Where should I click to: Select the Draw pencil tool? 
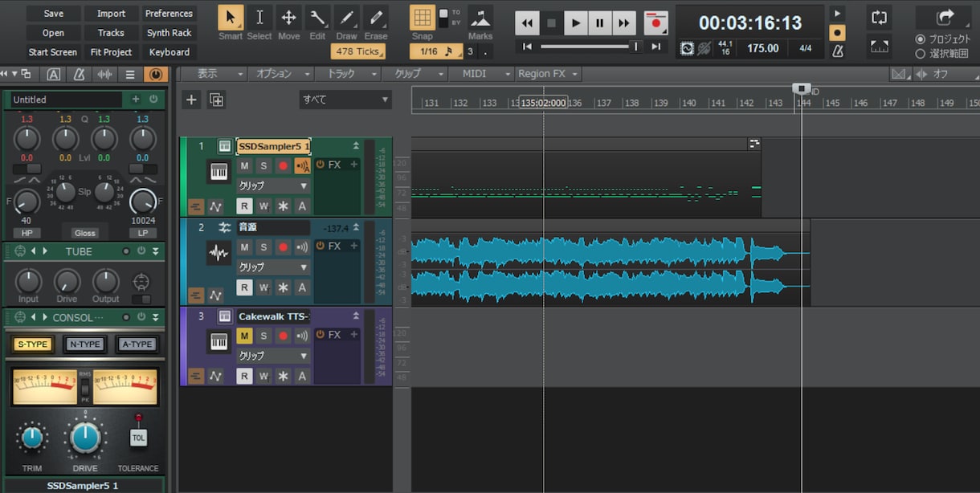pyautogui.click(x=346, y=18)
